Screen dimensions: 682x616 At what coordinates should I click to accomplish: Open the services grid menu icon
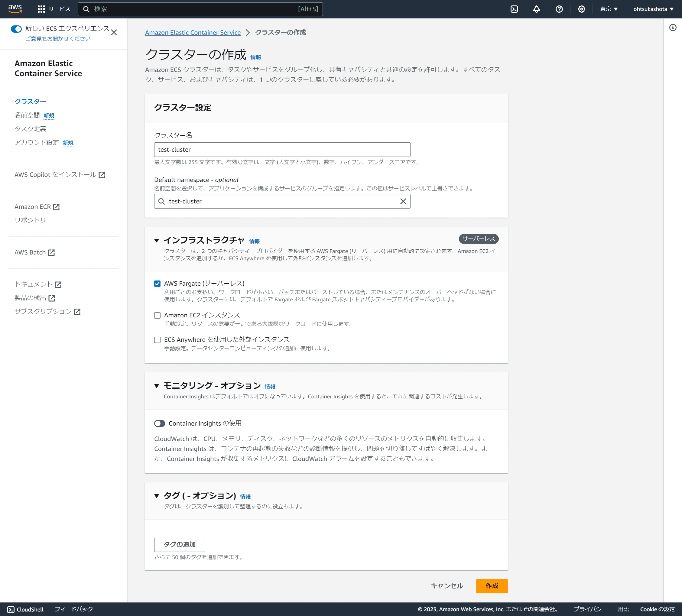pos(41,9)
